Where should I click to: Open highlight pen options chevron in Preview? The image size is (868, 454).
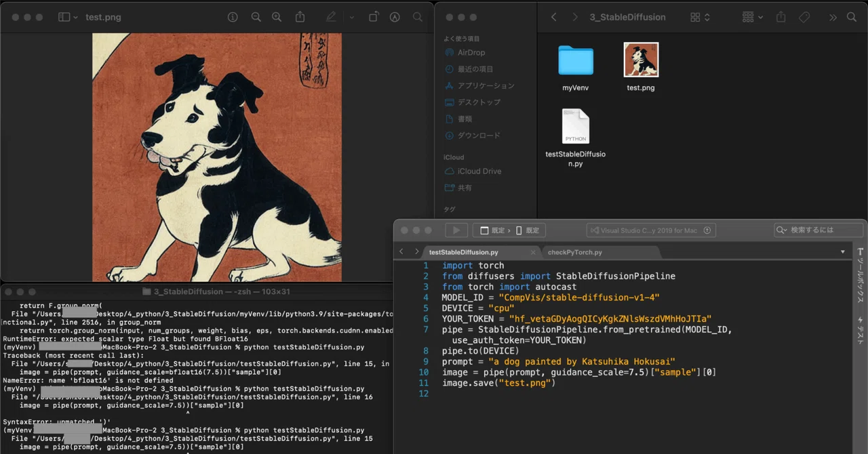coord(351,17)
